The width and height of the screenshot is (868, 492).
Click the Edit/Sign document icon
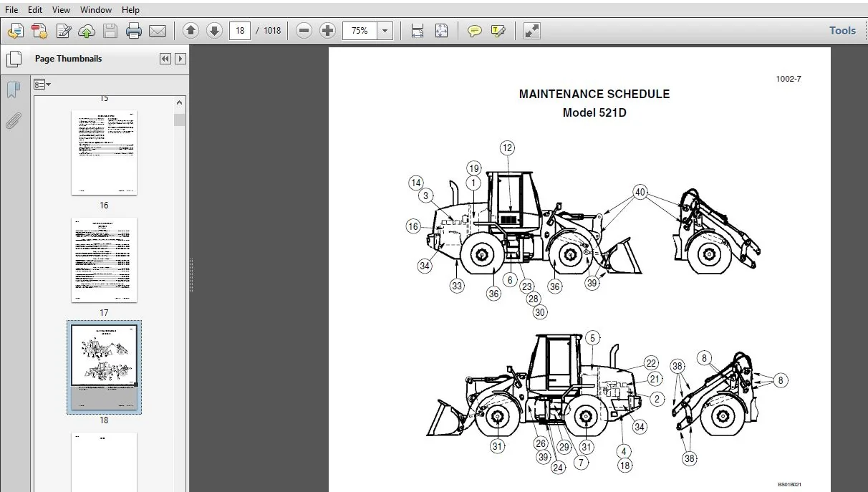coord(64,31)
